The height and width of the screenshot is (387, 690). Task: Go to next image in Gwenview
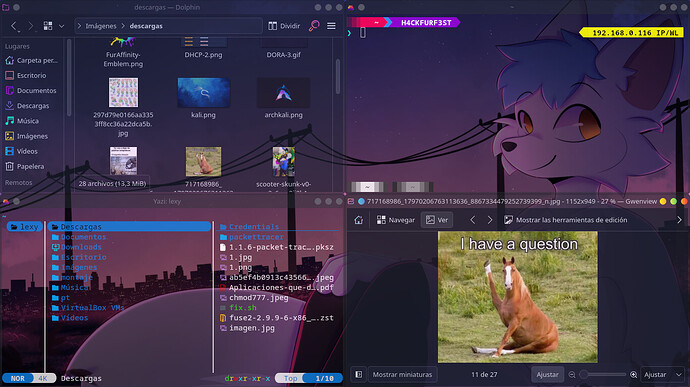490,220
